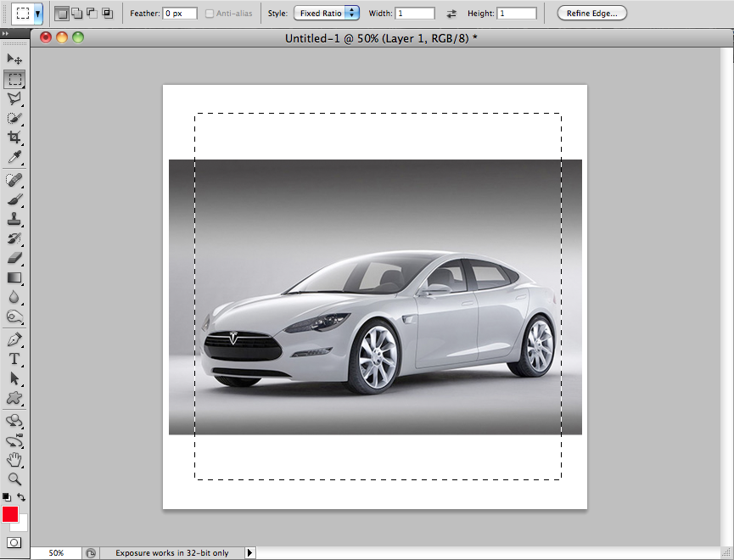
Task: Click the Refine Edge button
Action: [x=591, y=13]
